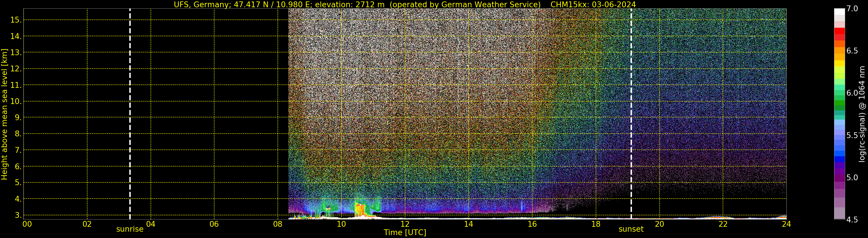Click the white dashed sunrise line
868x238 pixels.
click(130, 114)
